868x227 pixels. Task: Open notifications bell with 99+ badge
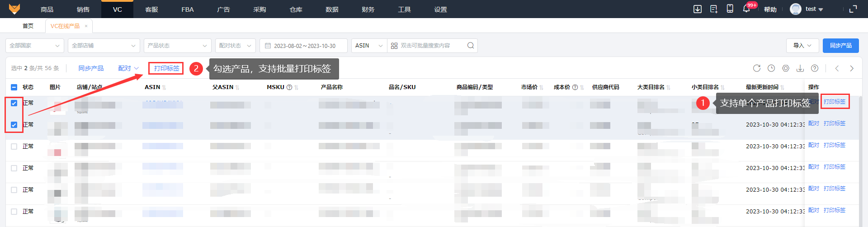[x=747, y=9]
